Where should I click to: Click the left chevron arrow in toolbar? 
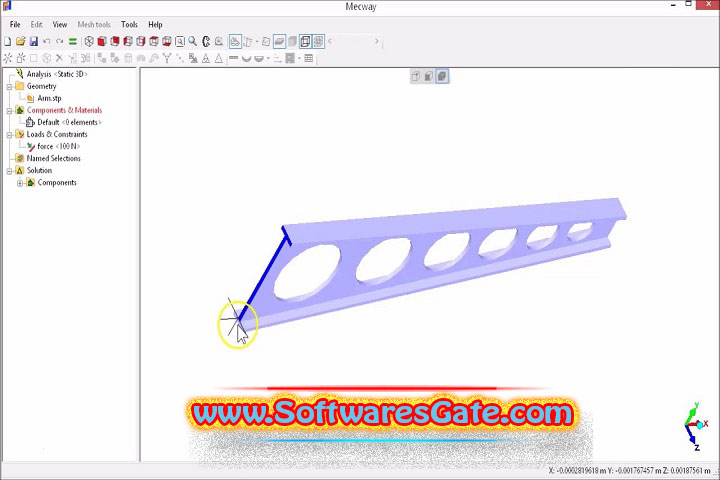(x=330, y=41)
